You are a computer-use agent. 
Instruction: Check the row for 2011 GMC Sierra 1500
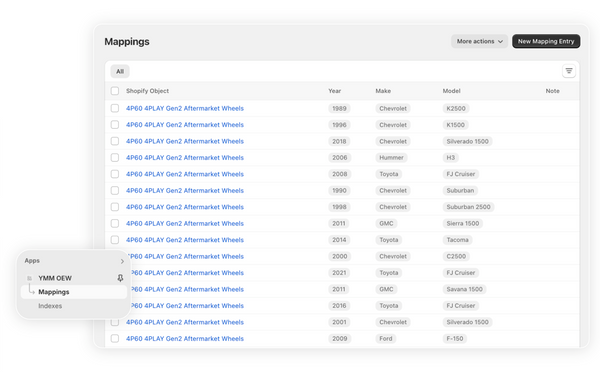pos(115,223)
